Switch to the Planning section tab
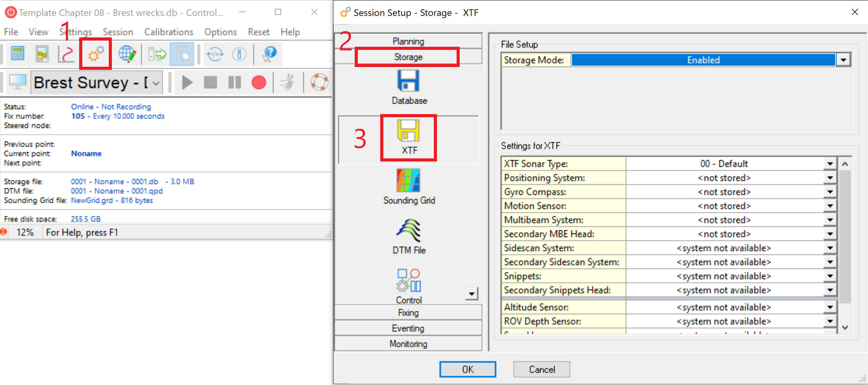The width and height of the screenshot is (868, 385). click(x=408, y=41)
